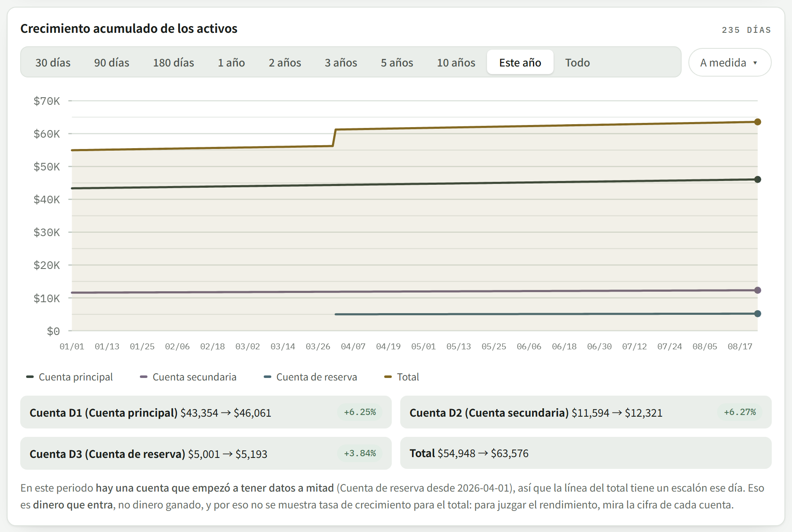This screenshot has height=532, width=792.
Task: Click the $10K axis label
Action: (47, 298)
